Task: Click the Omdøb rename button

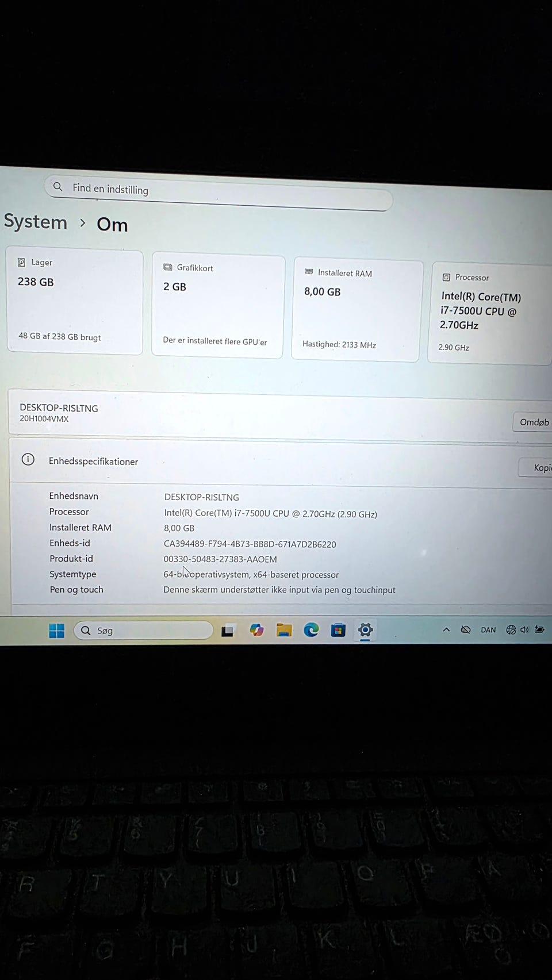Action: pos(533,422)
